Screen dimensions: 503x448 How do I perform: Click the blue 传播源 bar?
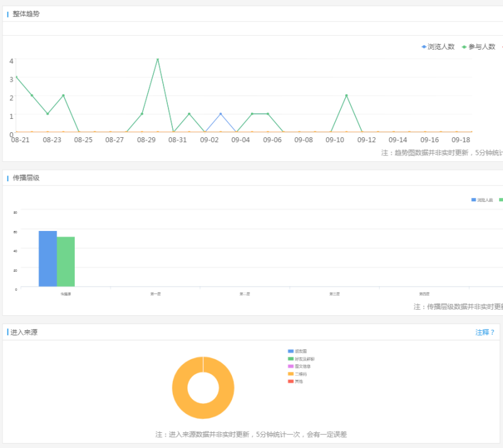coord(48,259)
